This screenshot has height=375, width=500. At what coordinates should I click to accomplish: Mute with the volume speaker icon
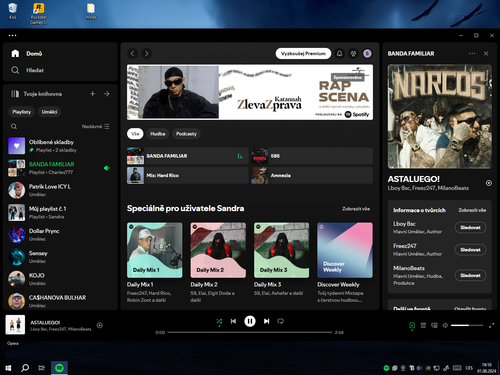(445, 325)
